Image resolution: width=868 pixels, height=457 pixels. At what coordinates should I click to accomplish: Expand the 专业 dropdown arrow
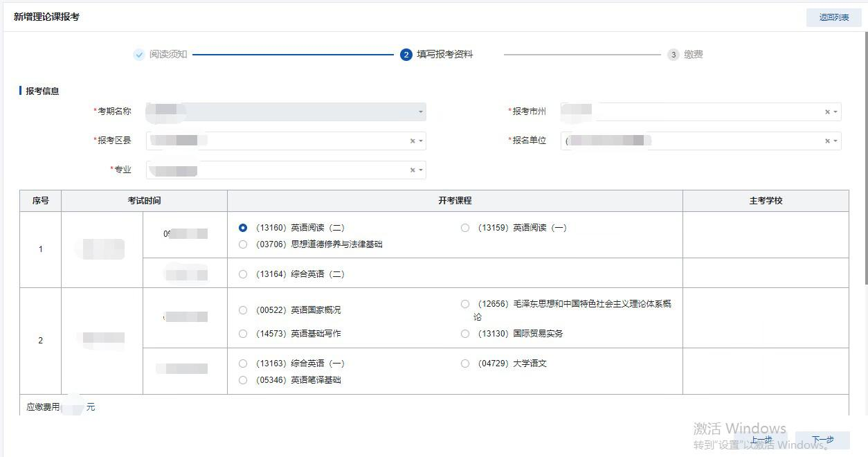tap(421, 170)
